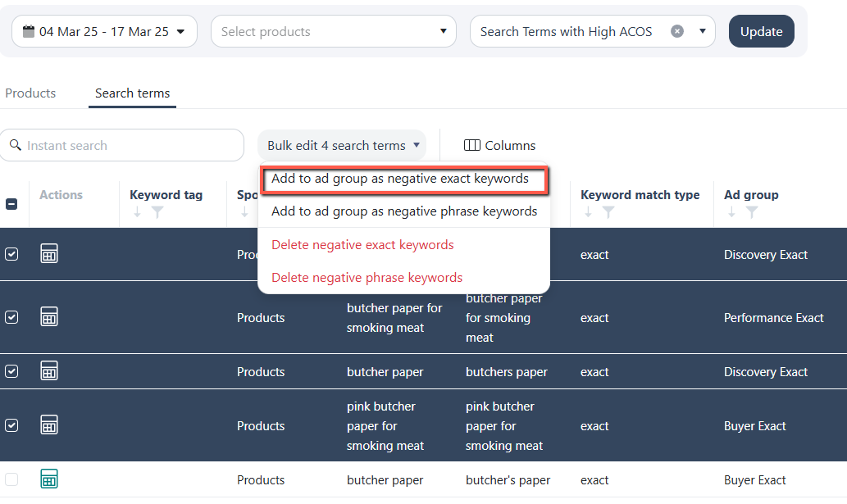Image resolution: width=847 pixels, height=504 pixels.
Task: Click the Columns layout icon
Action: pos(471,145)
